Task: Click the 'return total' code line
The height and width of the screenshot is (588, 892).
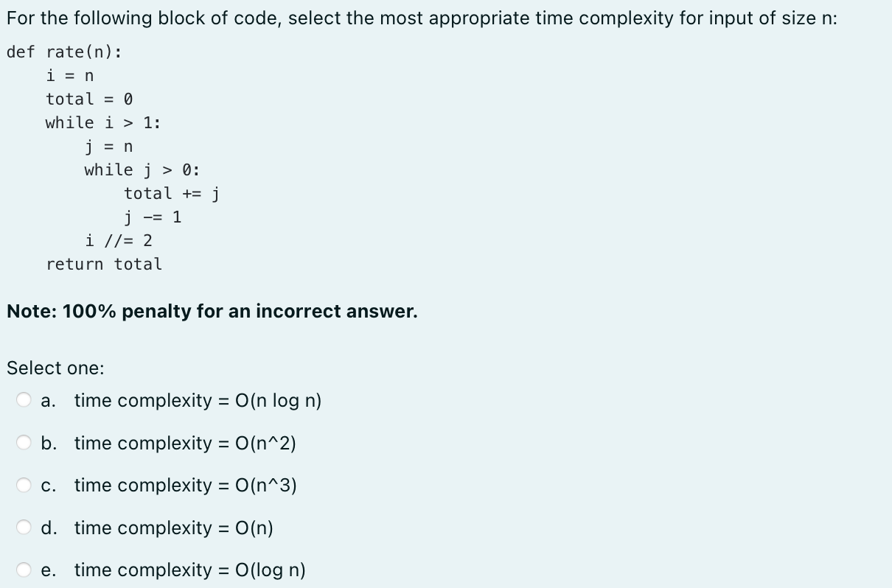Action: 104,264
